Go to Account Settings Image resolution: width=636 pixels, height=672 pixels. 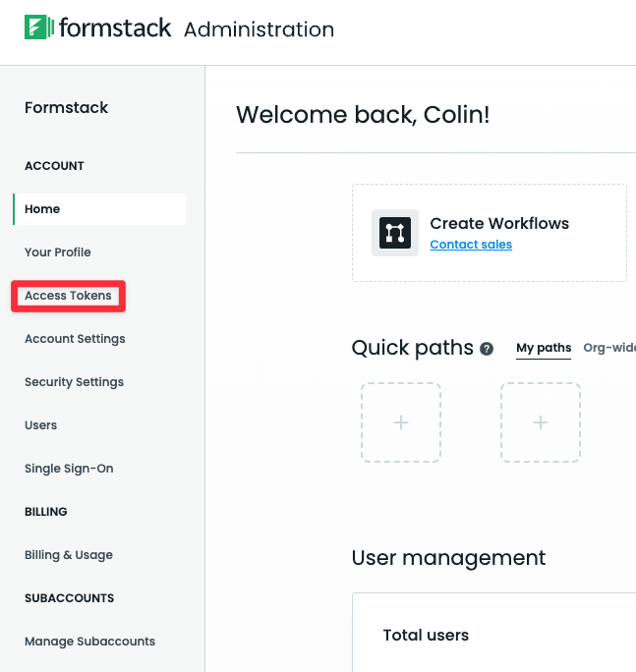(x=75, y=339)
